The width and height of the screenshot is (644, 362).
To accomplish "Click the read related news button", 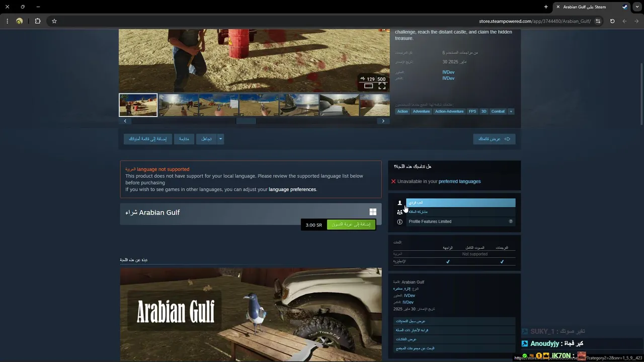I will pyautogui.click(x=455, y=330).
